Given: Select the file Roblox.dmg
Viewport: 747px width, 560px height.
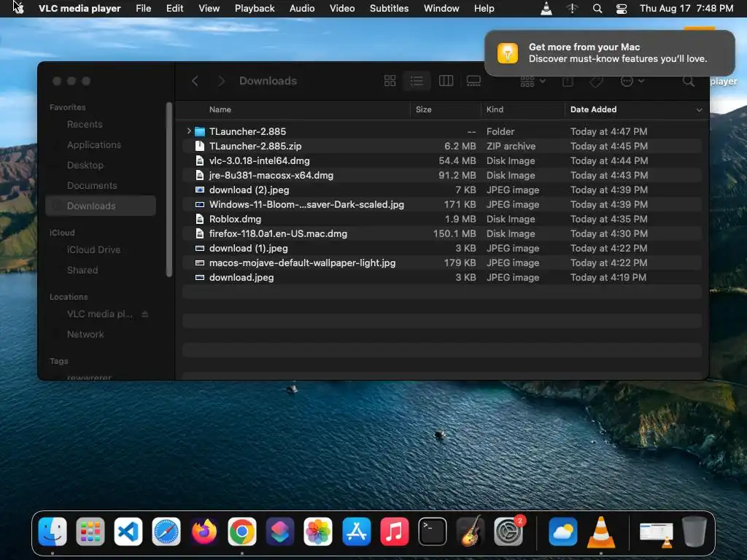Looking at the screenshot, I should pos(441,219).
